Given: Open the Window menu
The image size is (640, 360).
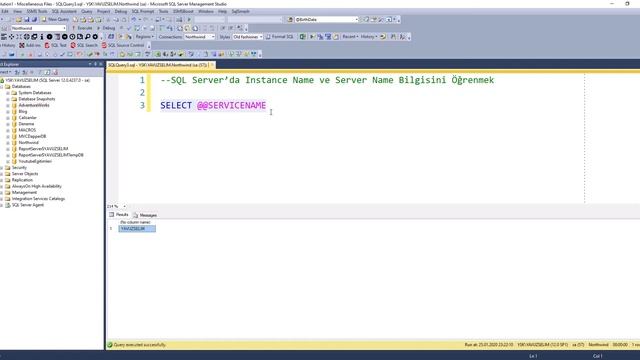Looking at the screenshot, I should tap(206, 11).
